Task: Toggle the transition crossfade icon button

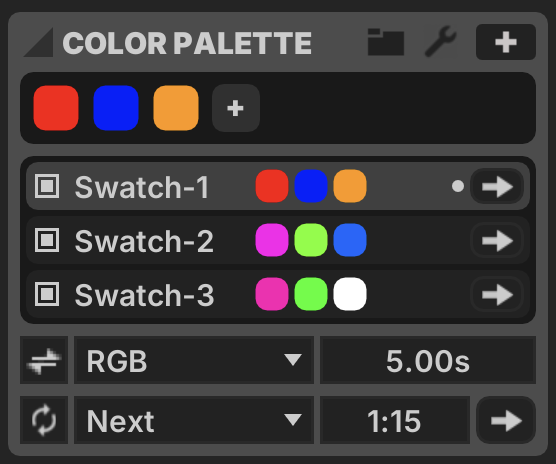Action: [44, 360]
